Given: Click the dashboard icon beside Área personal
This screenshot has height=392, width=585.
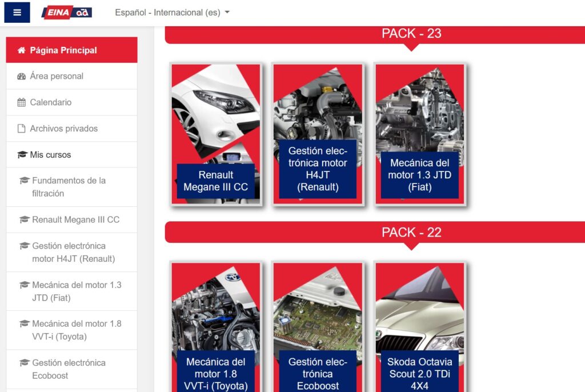Looking at the screenshot, I should (x=22, y=77).
